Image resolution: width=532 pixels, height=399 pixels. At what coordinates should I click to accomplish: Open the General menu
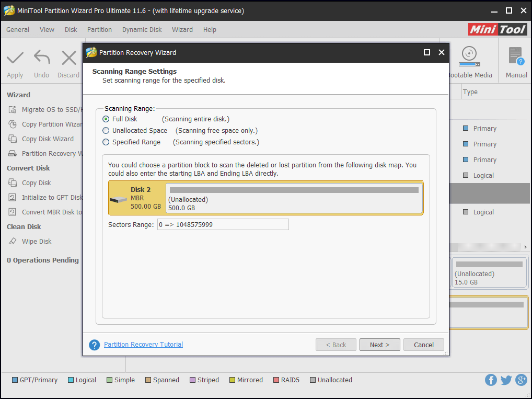[x=18, y=29]
